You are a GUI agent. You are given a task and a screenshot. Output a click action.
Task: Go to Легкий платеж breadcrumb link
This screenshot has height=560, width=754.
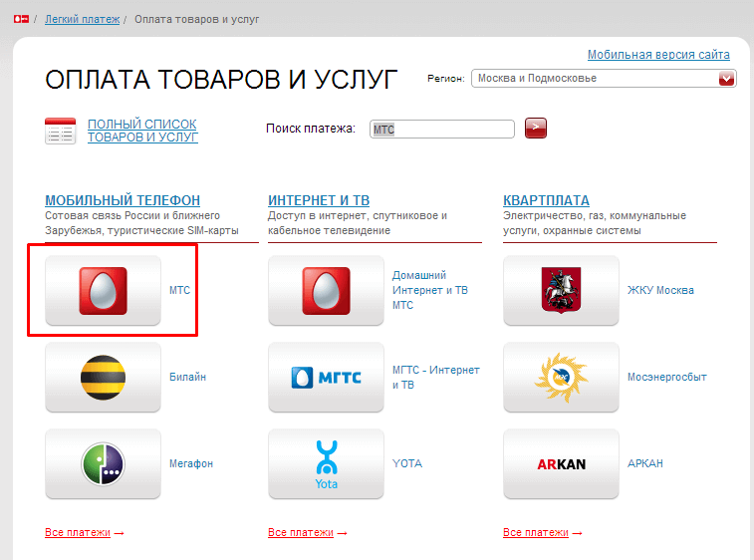tap(83, 19)
